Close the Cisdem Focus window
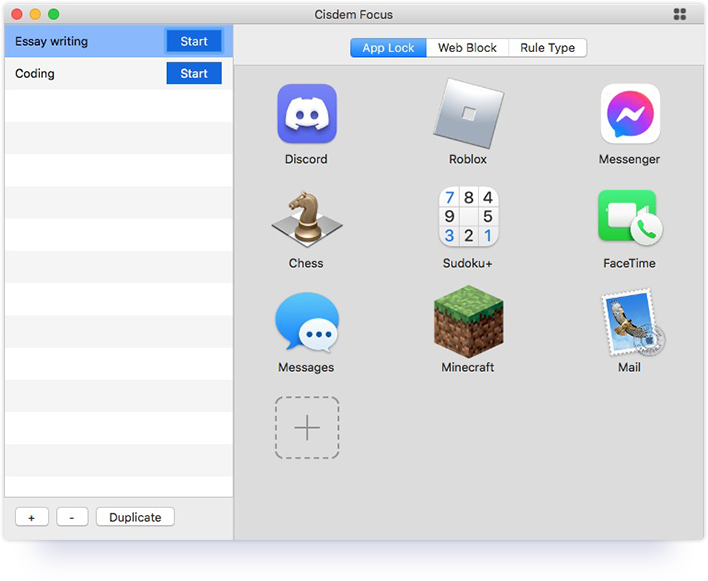The height and width of the screenshot is (581, 708). click(17, 14)
